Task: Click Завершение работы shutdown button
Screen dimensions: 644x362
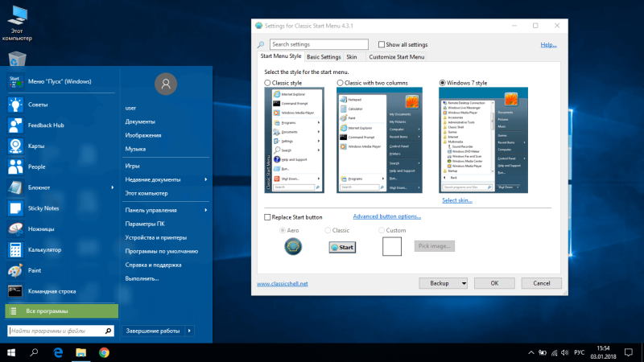Action: [153, 331]
